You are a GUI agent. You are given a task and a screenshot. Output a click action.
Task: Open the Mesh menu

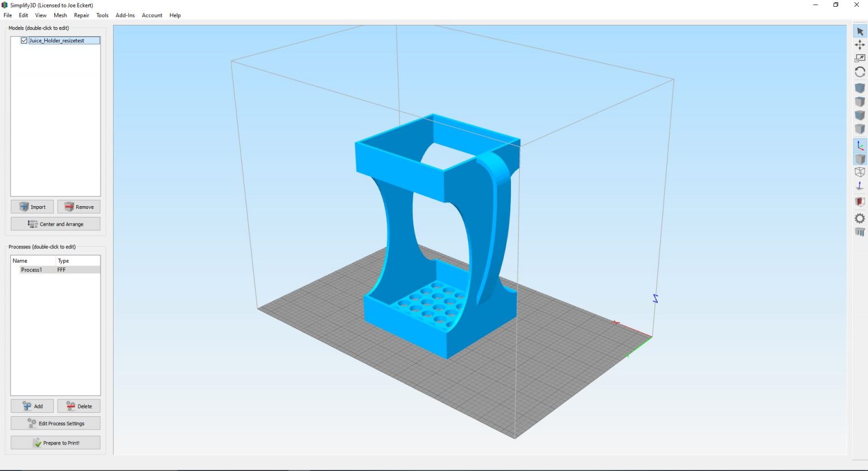60,15
